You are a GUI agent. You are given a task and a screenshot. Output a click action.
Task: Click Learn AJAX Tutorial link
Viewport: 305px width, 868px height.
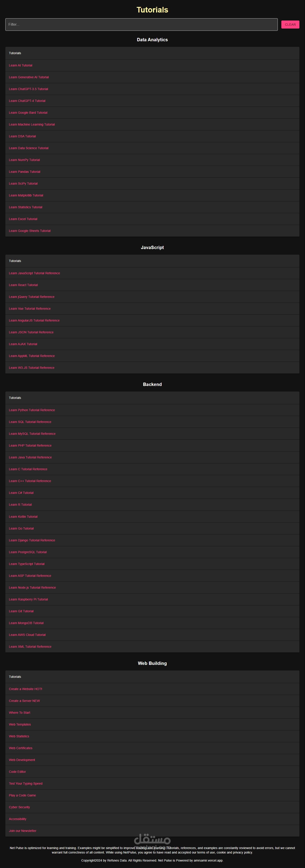click(23, 344)
